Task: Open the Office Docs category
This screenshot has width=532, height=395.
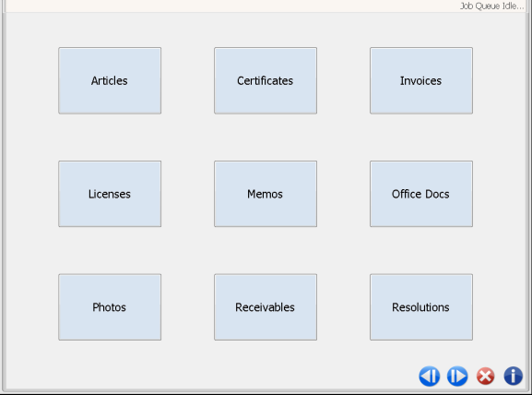Action: click(421, 194)
